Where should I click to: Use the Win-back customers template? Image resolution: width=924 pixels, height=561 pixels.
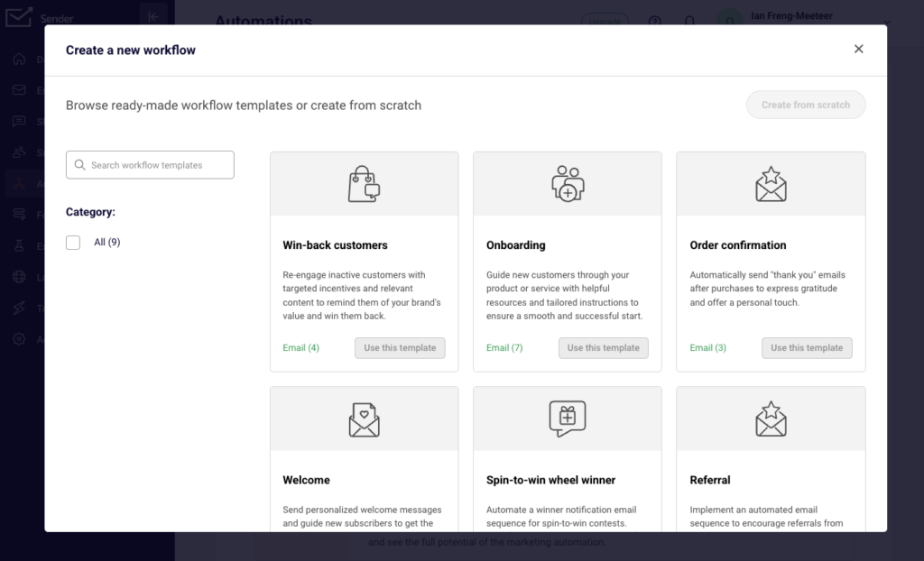[400, 347]
